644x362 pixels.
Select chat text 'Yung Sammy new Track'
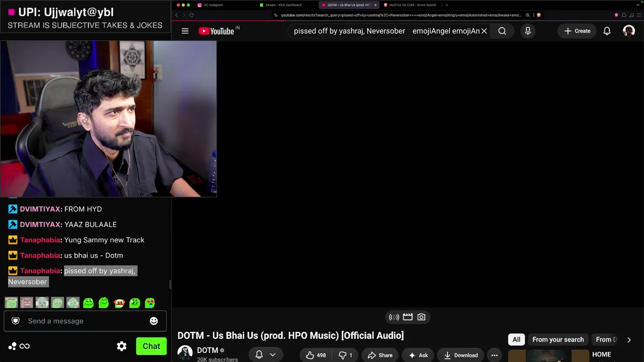(104, 240)
